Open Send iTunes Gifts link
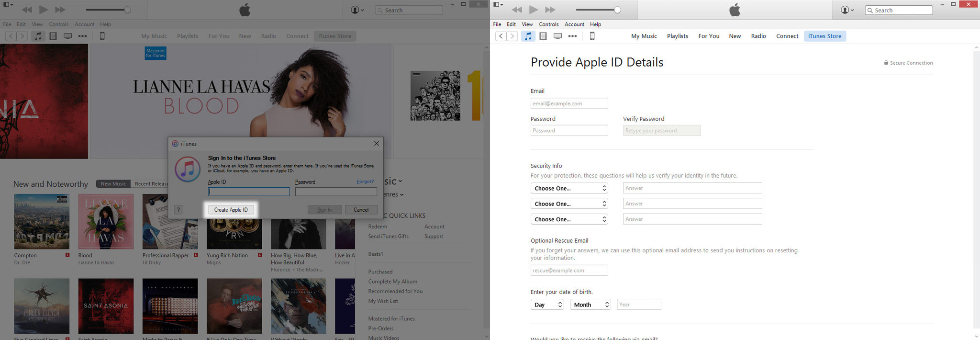980x340 pixels. 388,236
